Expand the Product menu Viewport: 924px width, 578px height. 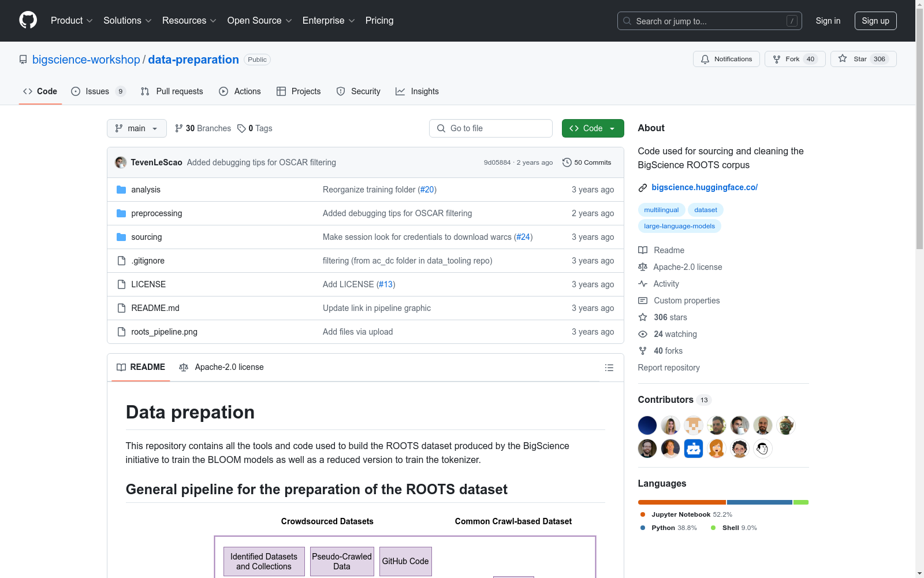[x=72, y=21]
